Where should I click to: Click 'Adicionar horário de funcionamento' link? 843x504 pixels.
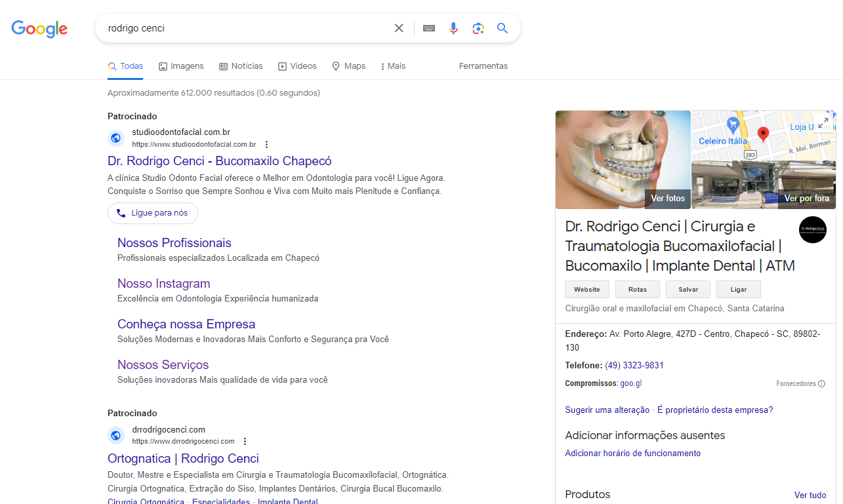tap(633, 454)
